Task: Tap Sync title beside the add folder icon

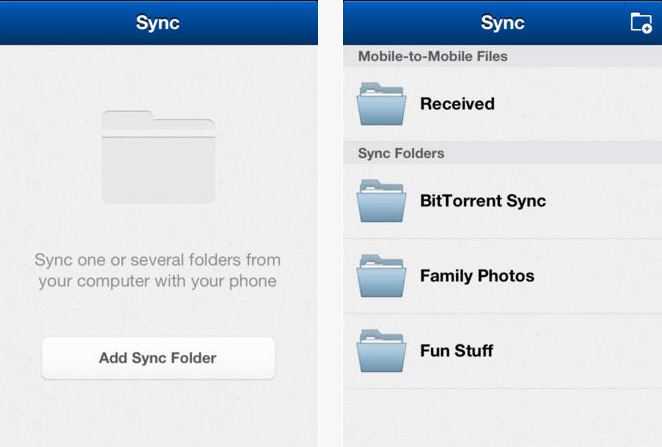Action: (x=502, y=23)
